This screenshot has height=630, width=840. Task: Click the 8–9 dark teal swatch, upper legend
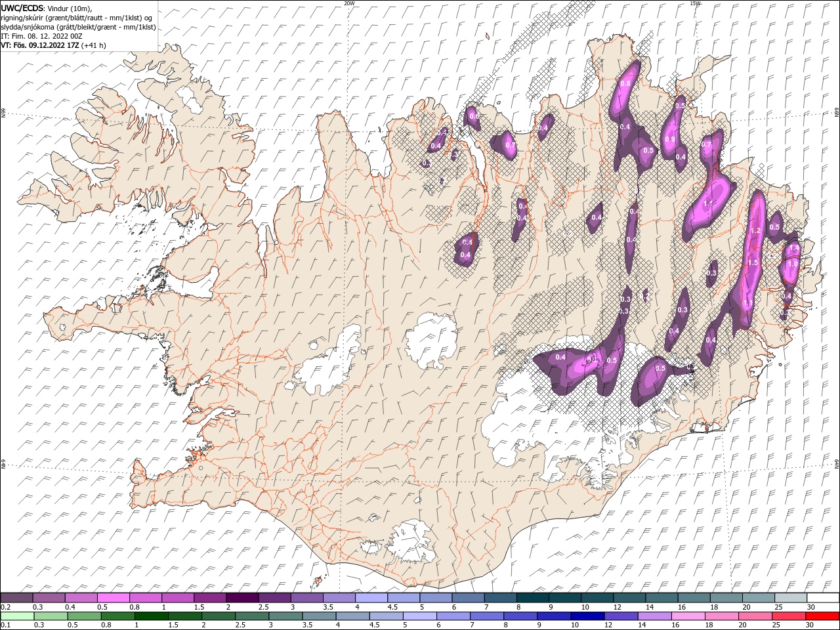pyautogui.click(x=532, y=598)
